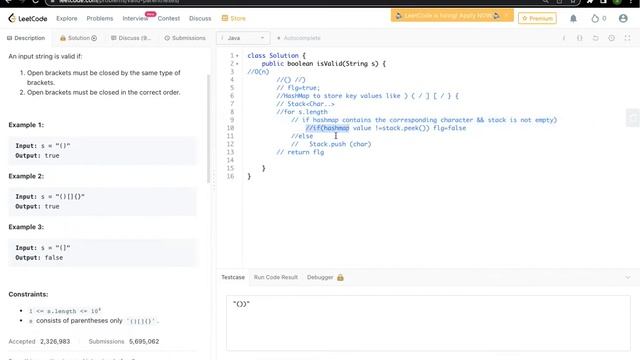Screen dimensions: 640x360
Task: Click the curly braces format icon
Action: [580, 38]
